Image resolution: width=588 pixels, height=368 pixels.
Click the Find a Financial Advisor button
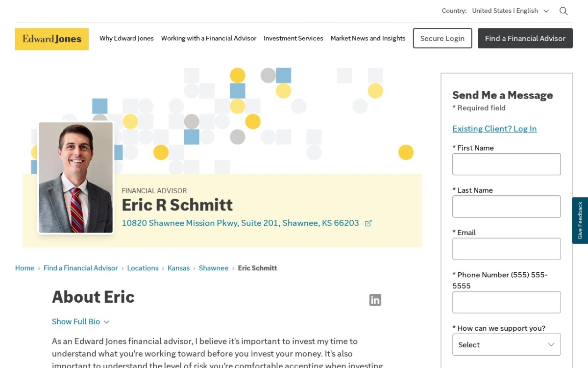click(x=525, y=38)
